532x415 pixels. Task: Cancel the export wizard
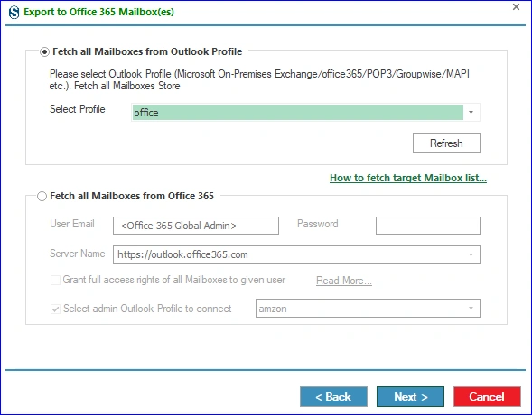tap(487, 396)
